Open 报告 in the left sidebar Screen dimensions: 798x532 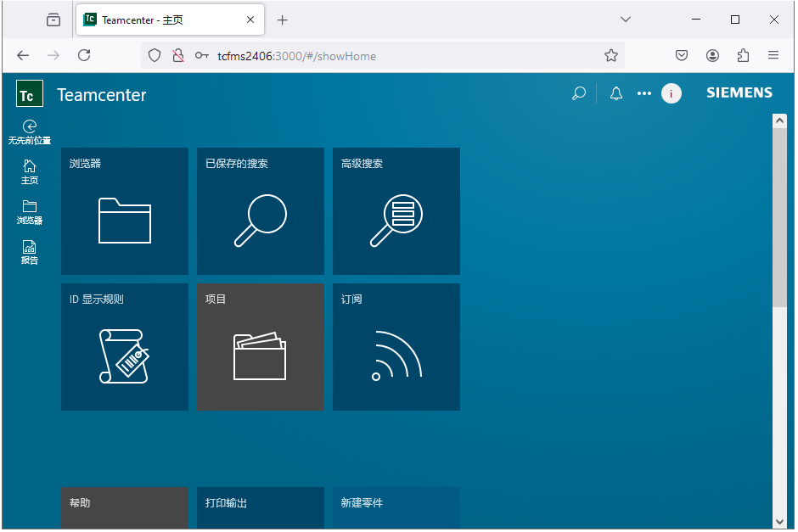click(30, 252)
